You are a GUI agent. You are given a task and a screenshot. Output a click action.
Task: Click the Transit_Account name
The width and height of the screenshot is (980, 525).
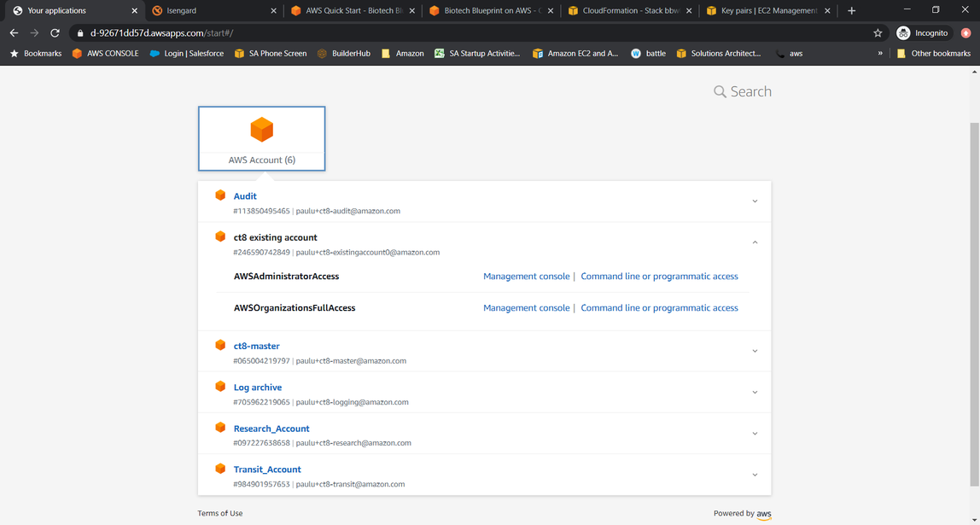click(267, 470)
